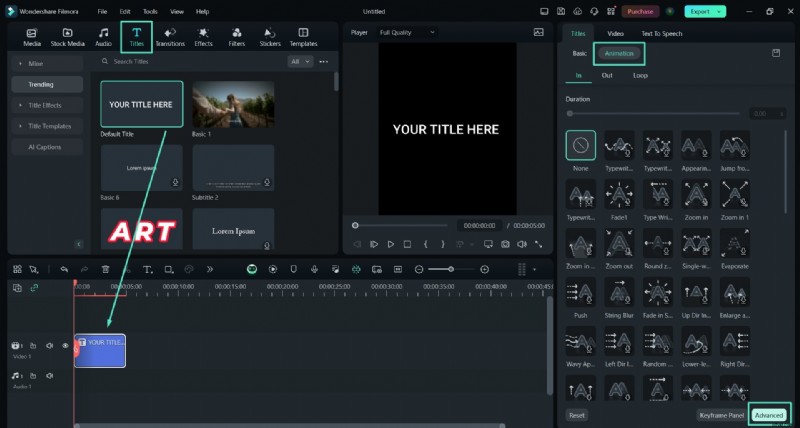Screen dimensions: 800x428
Task: Click the delete trash icon in timeline toolbar
Action: coord(107,269)
